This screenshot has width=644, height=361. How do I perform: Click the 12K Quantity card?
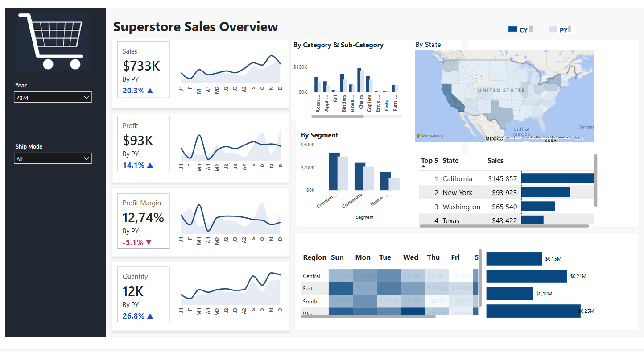point(143,295)
